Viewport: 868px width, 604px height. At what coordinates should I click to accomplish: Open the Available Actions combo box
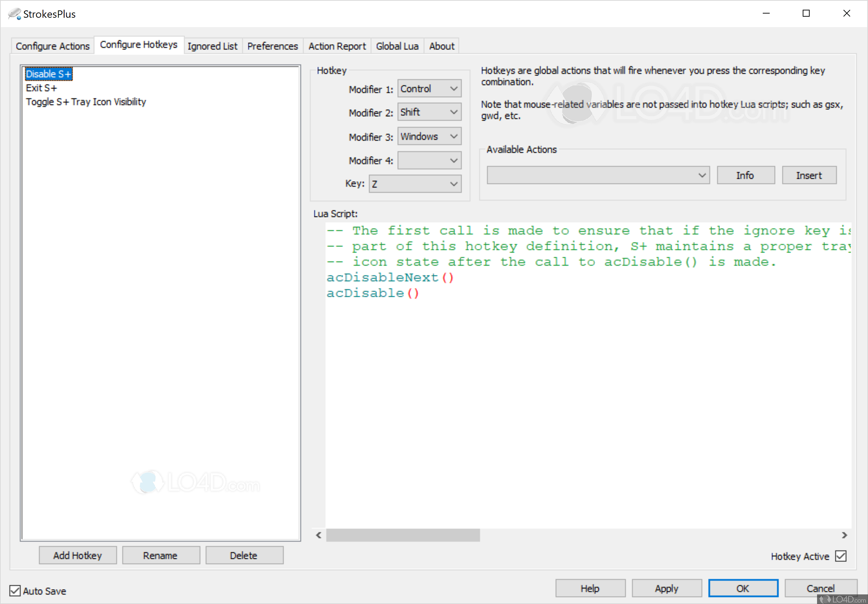[x=598, y=175]
